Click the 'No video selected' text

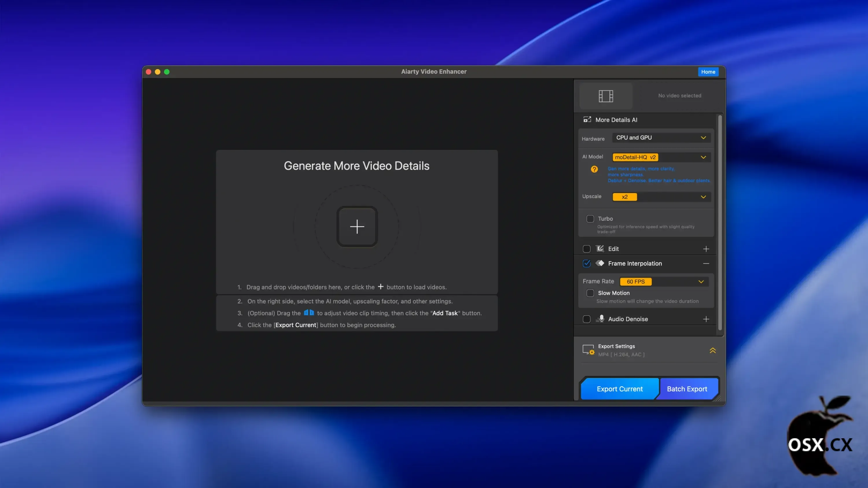(680, 96)
